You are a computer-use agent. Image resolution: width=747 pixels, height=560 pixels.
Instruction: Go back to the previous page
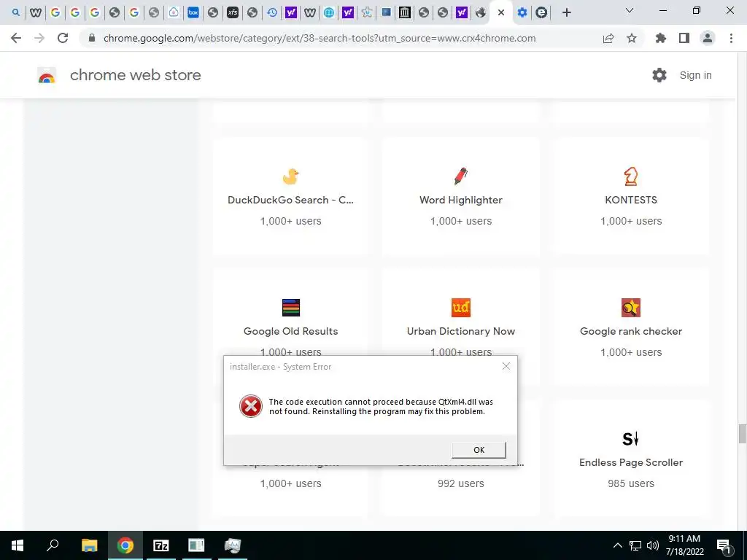point(16,38)
